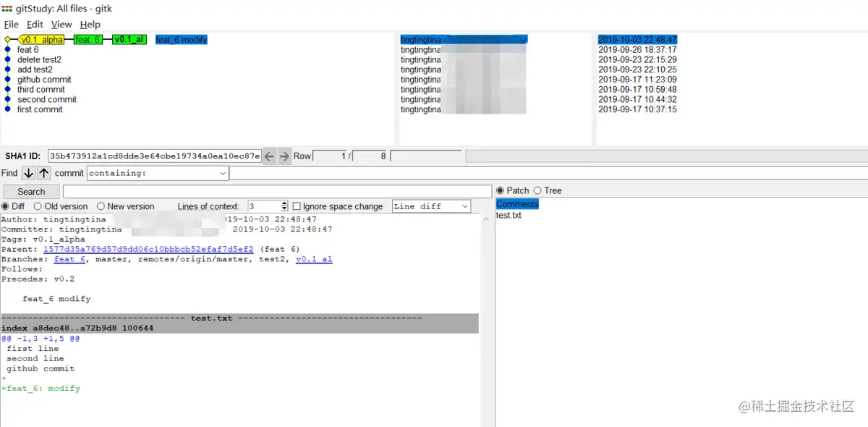Click the commit node dot for first commit
Viewport: 868px width, 427px height.
8,110
